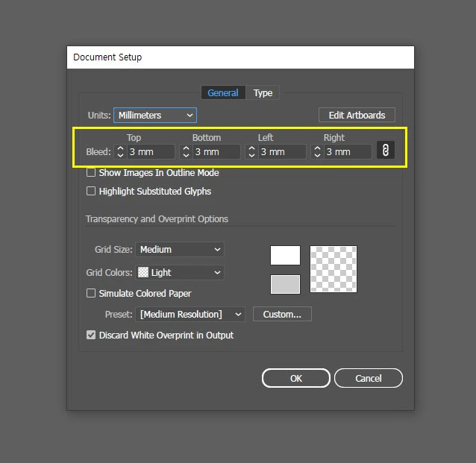Click the Transparency and Overprint Options heading
476x463 pixels.
point(157,218)
